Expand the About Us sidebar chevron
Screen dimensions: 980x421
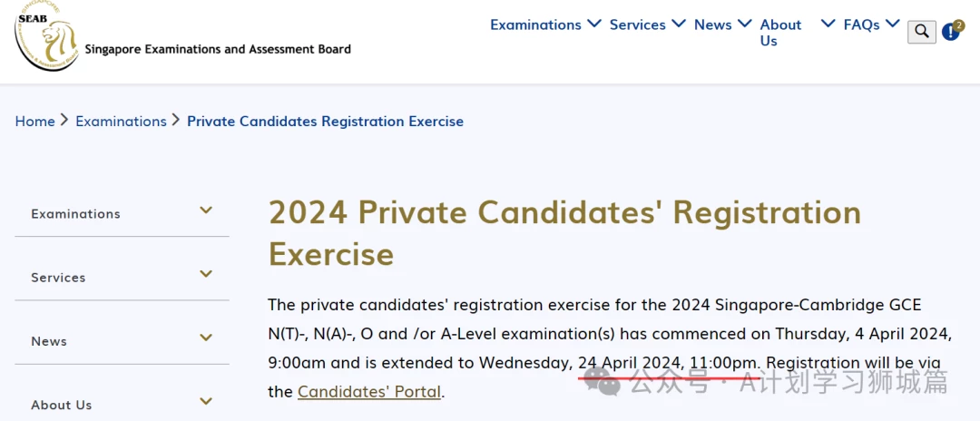[x=206, y=401]
